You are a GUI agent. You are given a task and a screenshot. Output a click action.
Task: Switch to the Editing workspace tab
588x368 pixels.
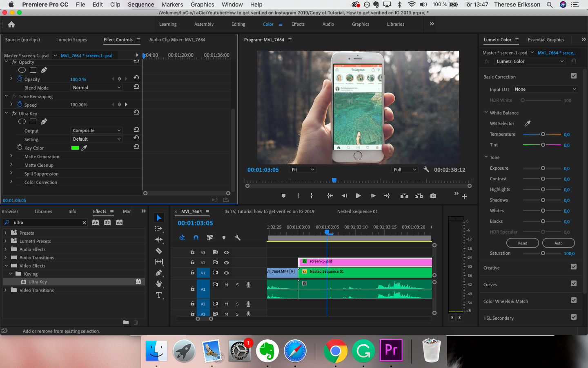[x=238, y=24]
